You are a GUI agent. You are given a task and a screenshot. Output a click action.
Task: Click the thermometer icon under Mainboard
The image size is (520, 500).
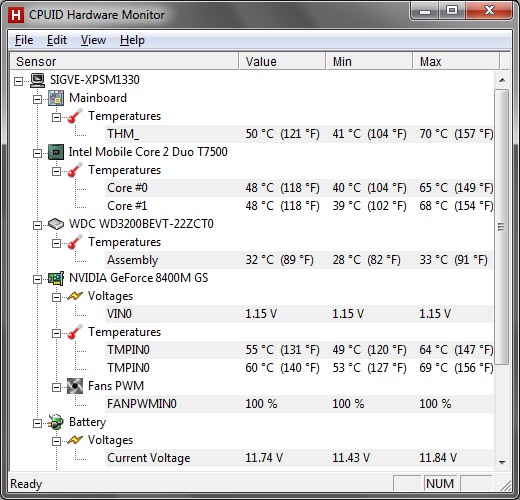pos(75,116)
